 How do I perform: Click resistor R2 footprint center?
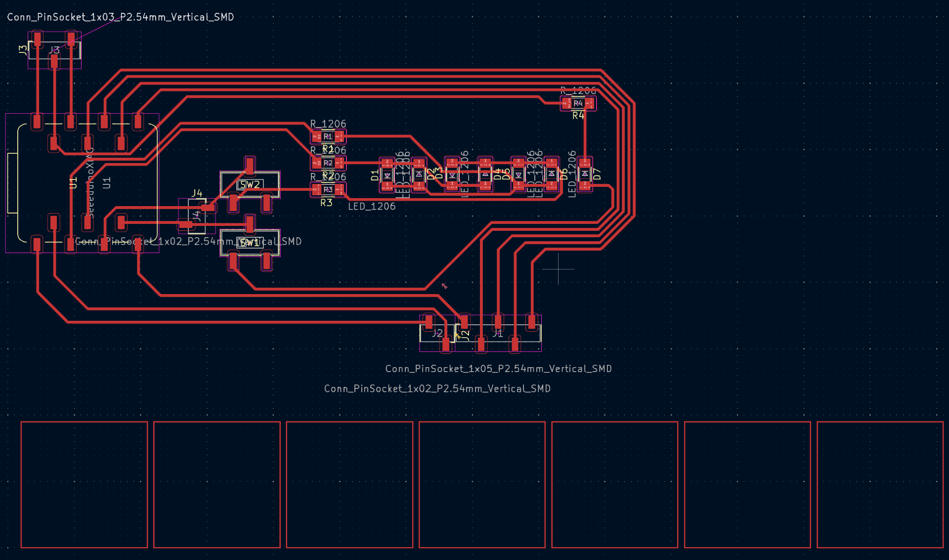(x=328, y=163)
